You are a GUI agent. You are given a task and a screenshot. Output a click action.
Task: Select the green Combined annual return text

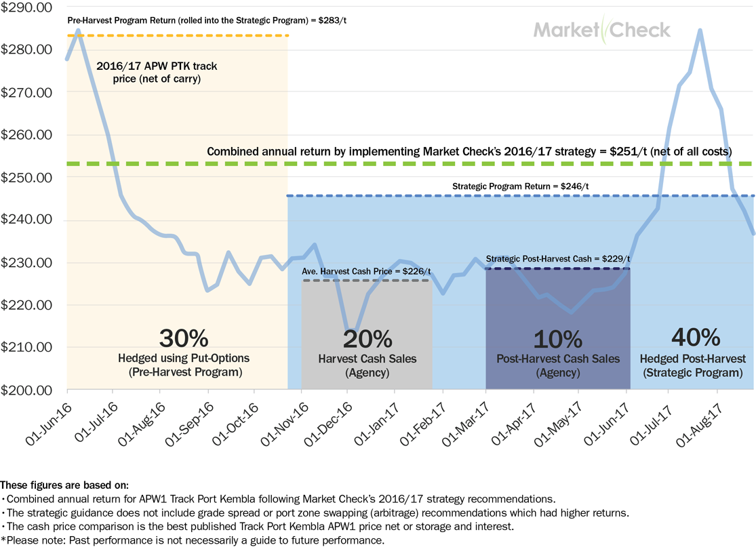[x=468, y=151]
